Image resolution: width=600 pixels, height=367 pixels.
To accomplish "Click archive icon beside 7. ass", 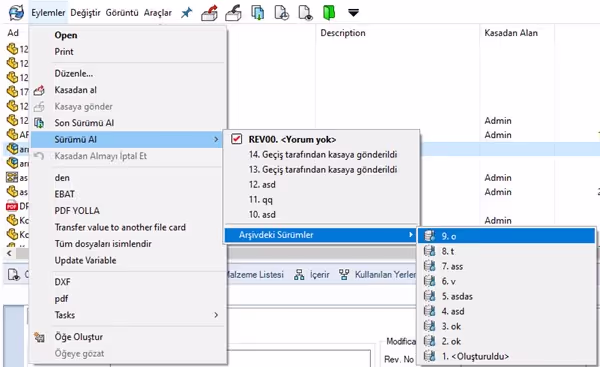I will pos(430,266).
